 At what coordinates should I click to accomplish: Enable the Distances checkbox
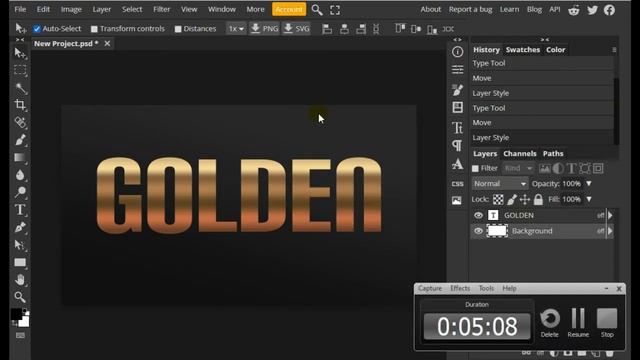pos(178,29)
